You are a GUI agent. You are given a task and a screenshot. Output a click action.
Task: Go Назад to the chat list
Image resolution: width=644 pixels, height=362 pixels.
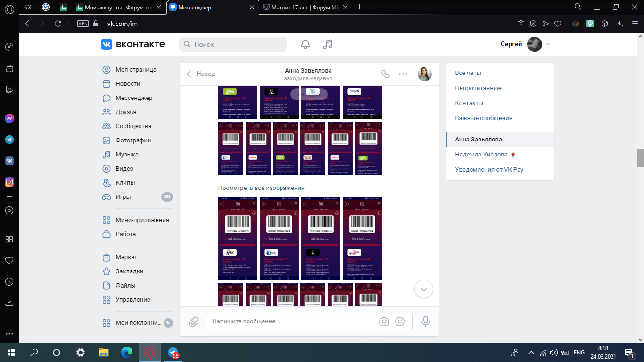click(201, 74)
